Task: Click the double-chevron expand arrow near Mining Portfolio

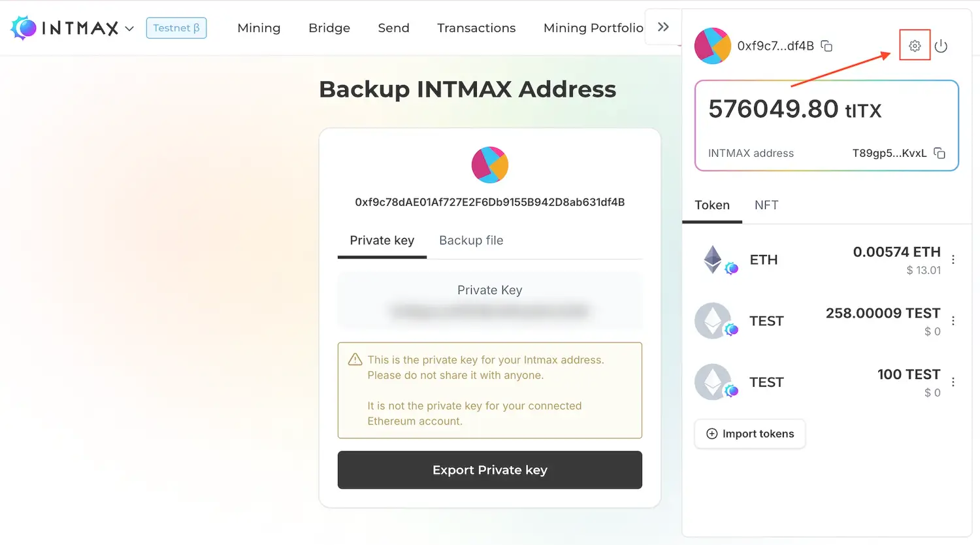Action: click(663, 27)
